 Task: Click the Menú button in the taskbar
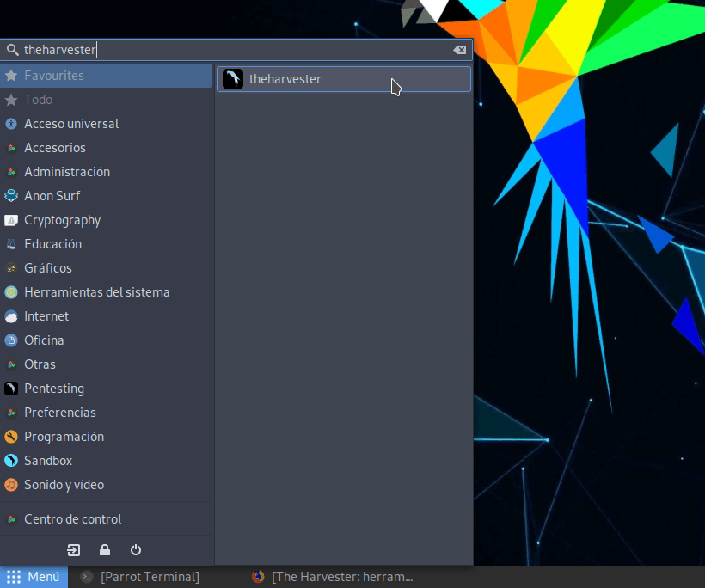tap(34, 577)
